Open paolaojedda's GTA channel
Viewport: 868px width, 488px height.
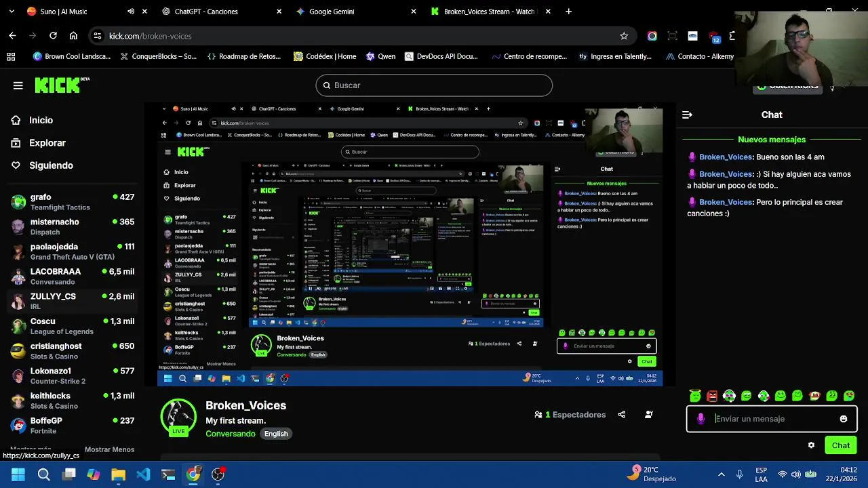coord(73,251)
